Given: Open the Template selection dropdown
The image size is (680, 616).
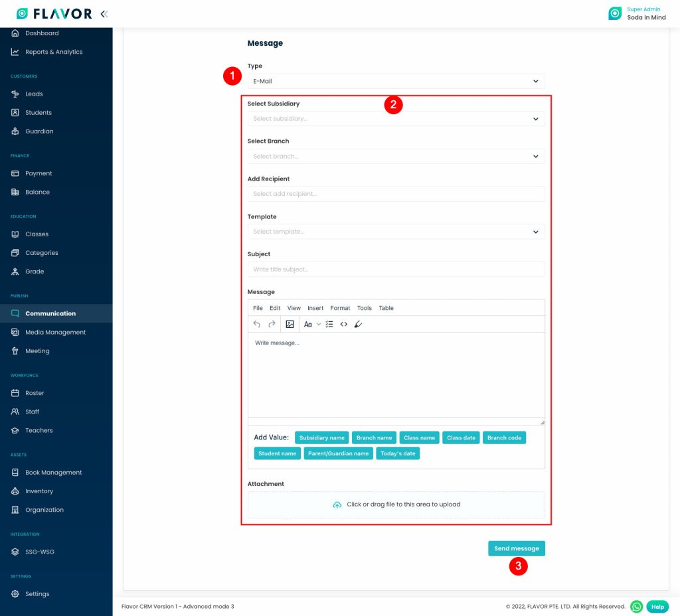Looking at the screenshot, I should point(396,232).
